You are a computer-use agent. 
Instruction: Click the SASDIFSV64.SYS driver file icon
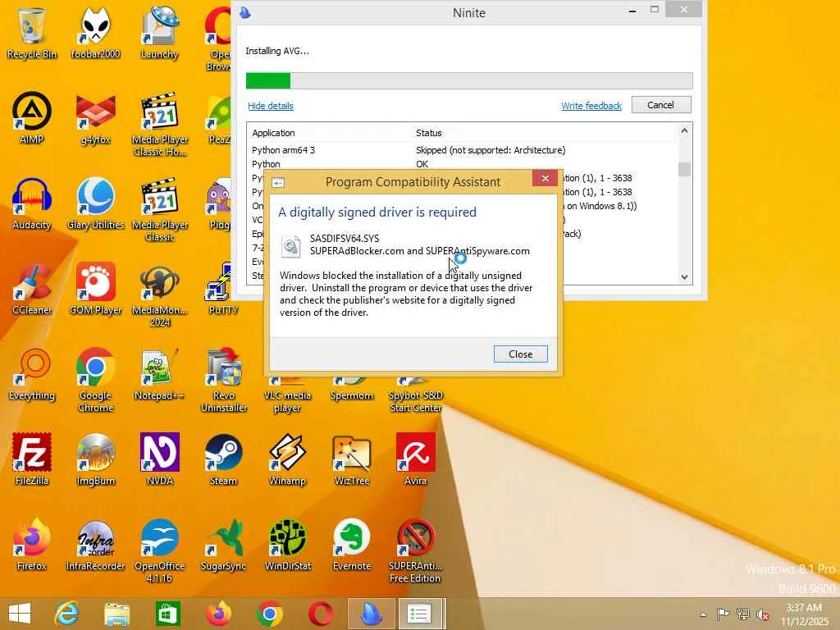[x=291, y=245]
